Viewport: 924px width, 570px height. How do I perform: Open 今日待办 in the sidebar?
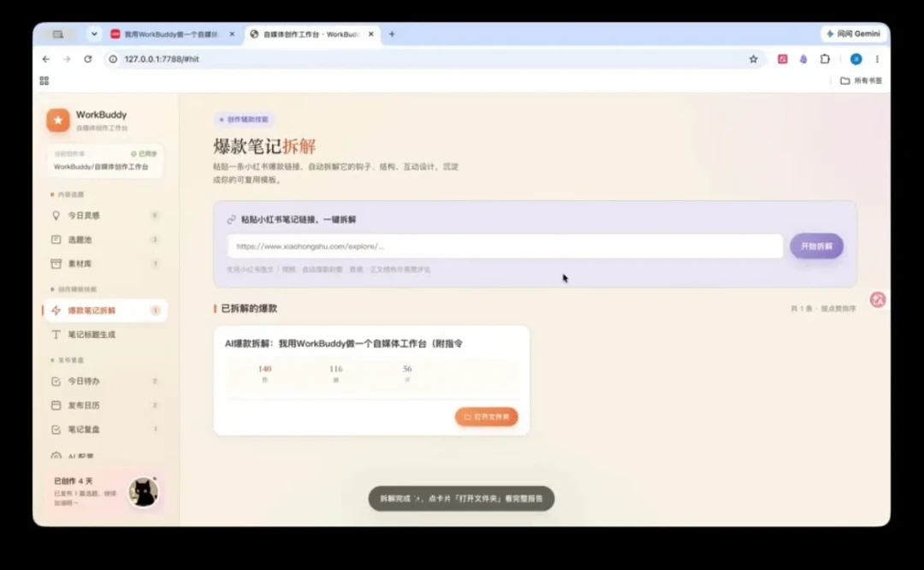point(104,382)
